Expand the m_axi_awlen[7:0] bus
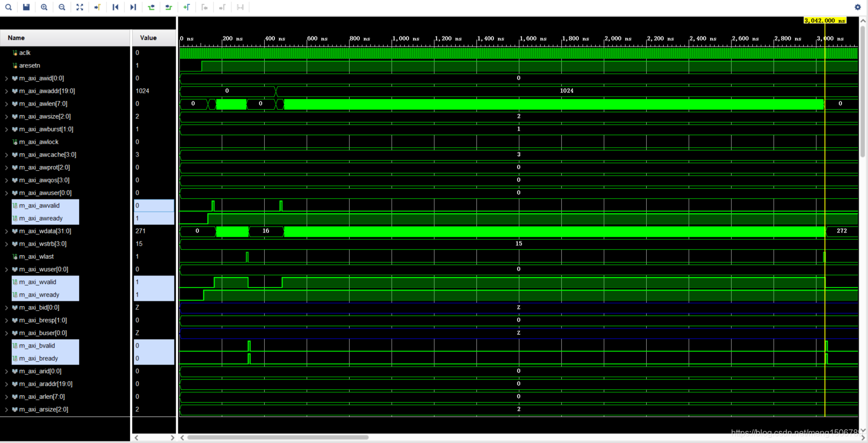This screenshot has height=443, width=868. tap(6, 104)
